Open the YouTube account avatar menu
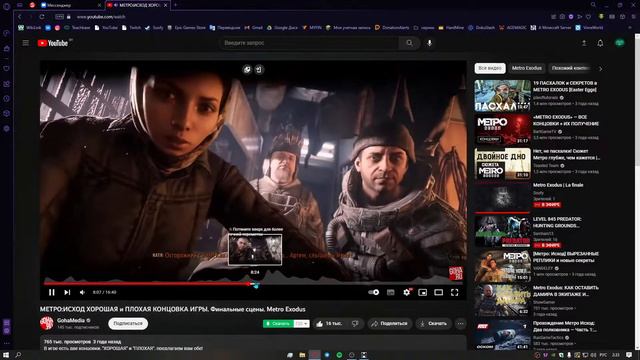The height and width of the screenshot is (360, 640). click(620, 43)
